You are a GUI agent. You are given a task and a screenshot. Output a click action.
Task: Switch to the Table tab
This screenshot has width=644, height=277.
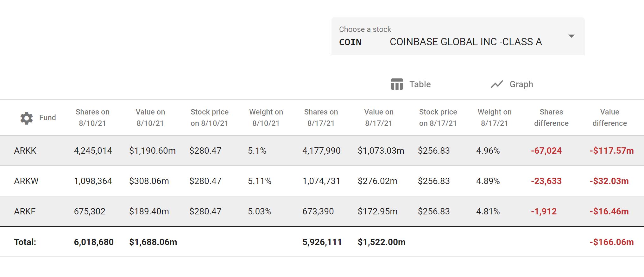point(420,84)
